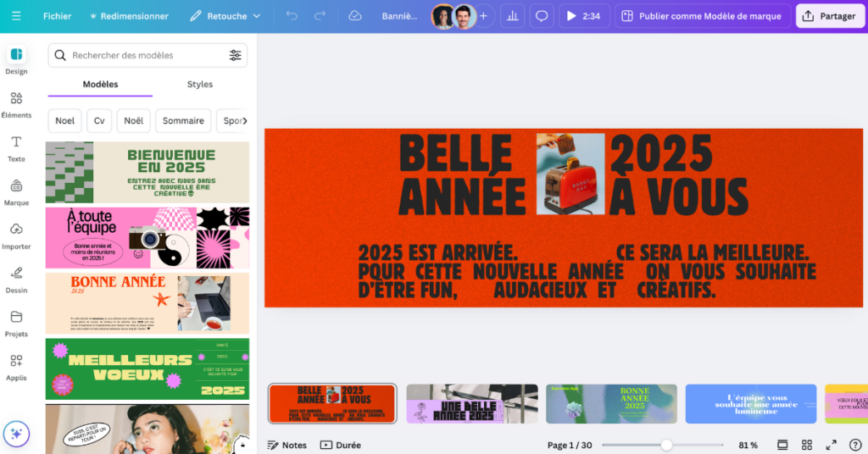Open the comments bubble icon
This screenshot has height=454, width=868.
click(542, 16)
